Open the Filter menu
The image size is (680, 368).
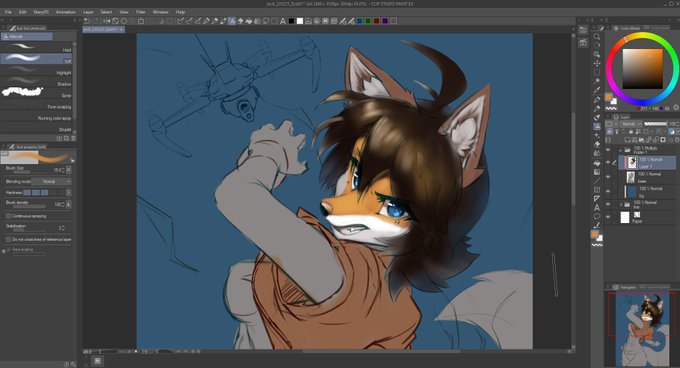141,12
